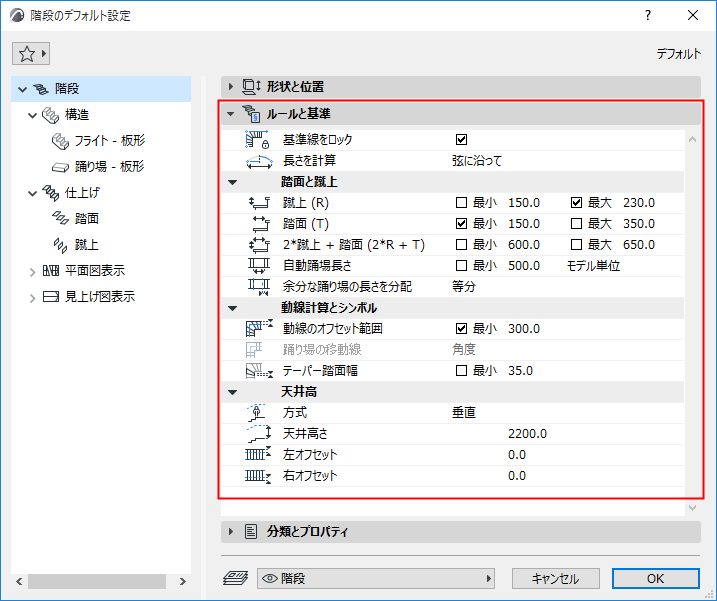Click the 平面図表示 floor plan icon
This screenshot has width=717, height=601.
pyautogui.click(x=51, y=271)
